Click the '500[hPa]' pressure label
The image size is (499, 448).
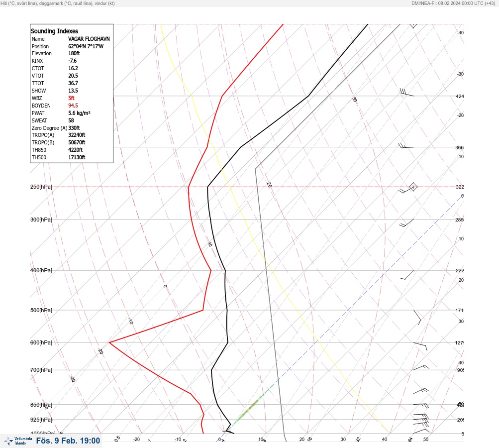[x=41, y=311]
